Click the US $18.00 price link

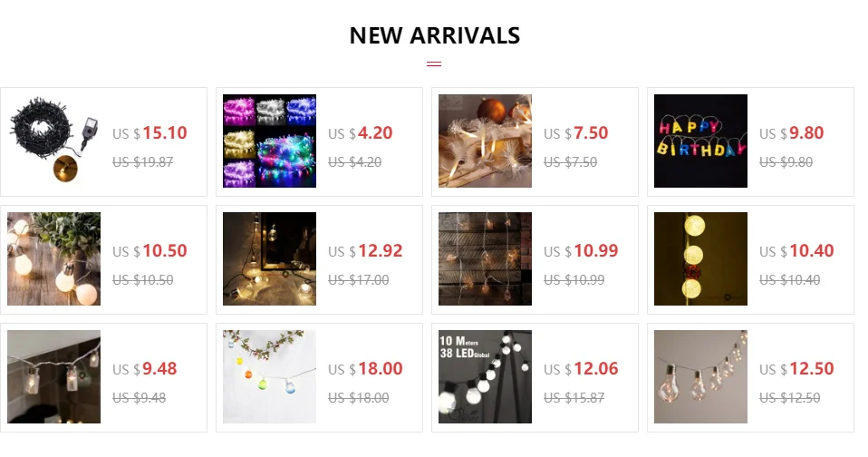(365, 369)
